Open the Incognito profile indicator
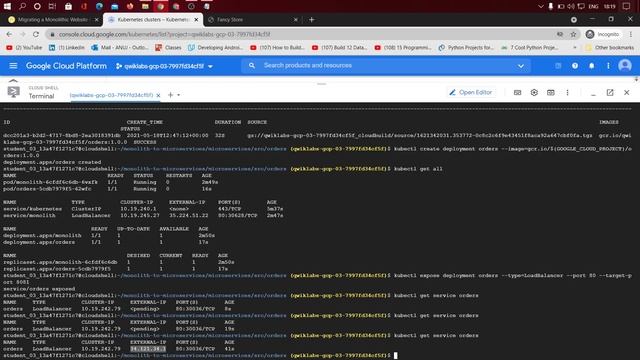Image resolution: width=640 pixels, height=360 pixels. (x=602, y=34)
